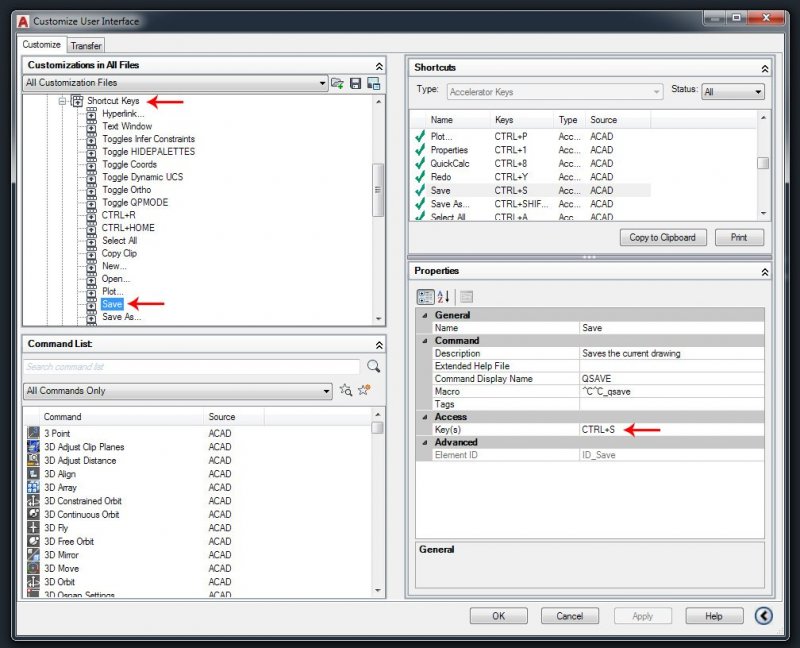Collapse the Access section in Properties
This screenshot has width=800, height=648.
click(422, 417)
